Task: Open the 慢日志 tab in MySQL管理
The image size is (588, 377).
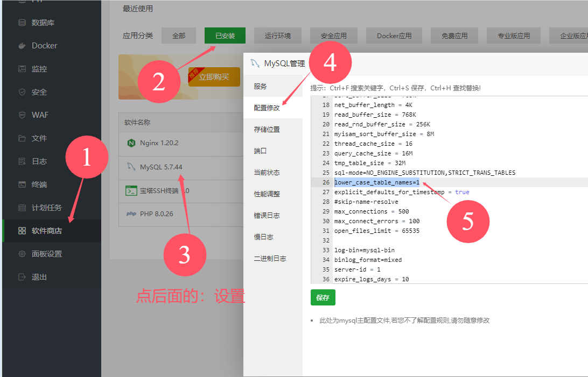Action: coord(273,237)
